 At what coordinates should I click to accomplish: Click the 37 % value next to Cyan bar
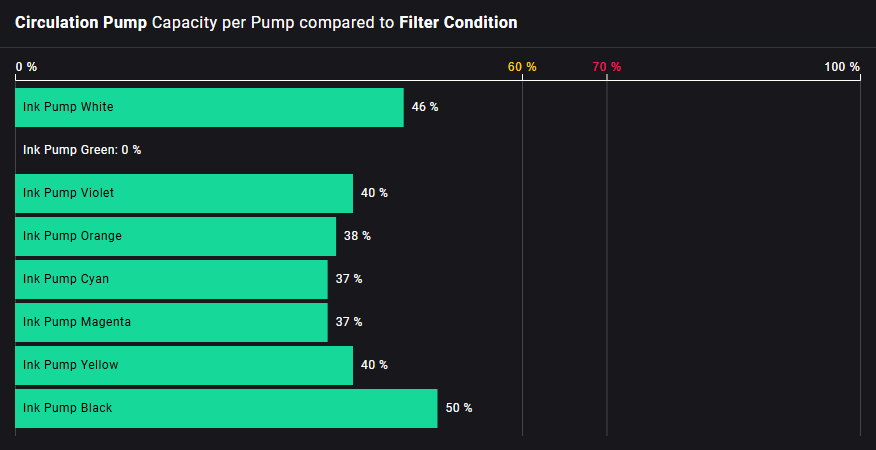pos(349,279)
